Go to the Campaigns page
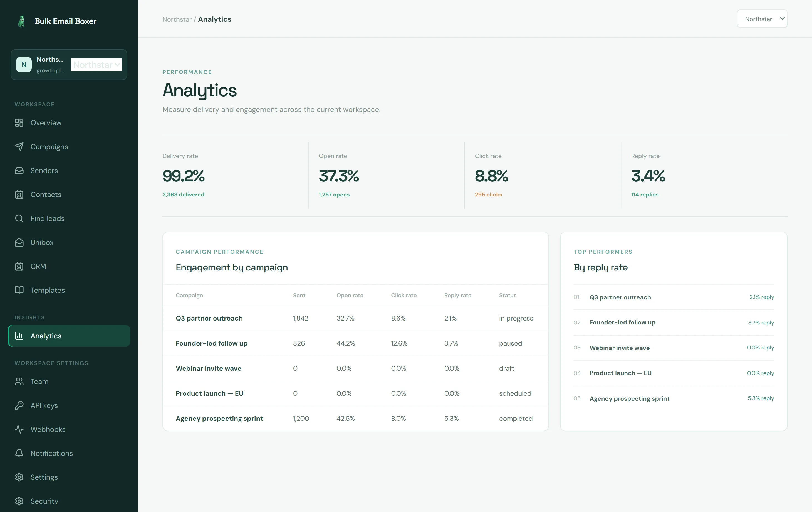Image resolution: width=812 pixels, height=512 pixels. tap(69, 147)
